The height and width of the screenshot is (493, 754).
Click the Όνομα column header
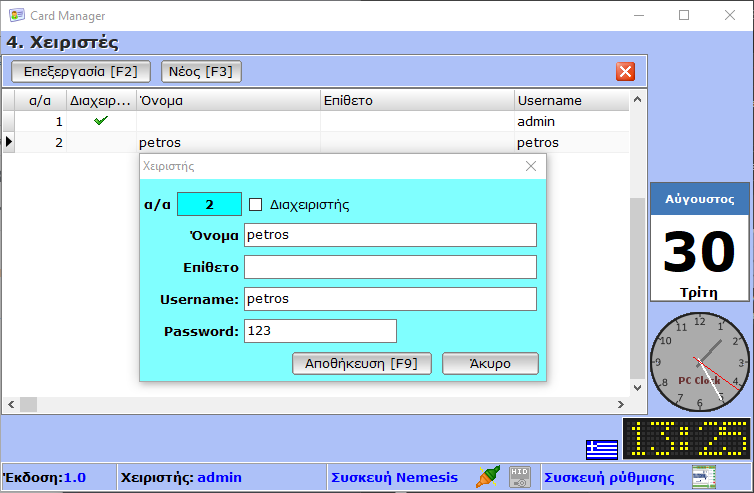227,101
